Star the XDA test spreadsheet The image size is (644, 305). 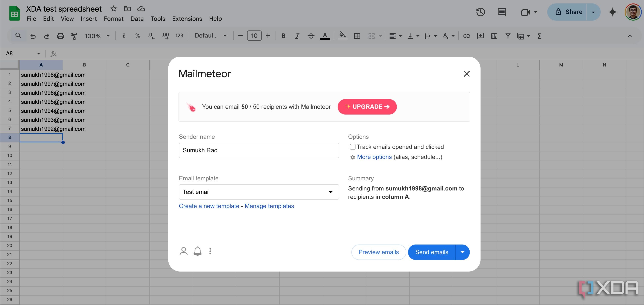(x=113, y=9)
